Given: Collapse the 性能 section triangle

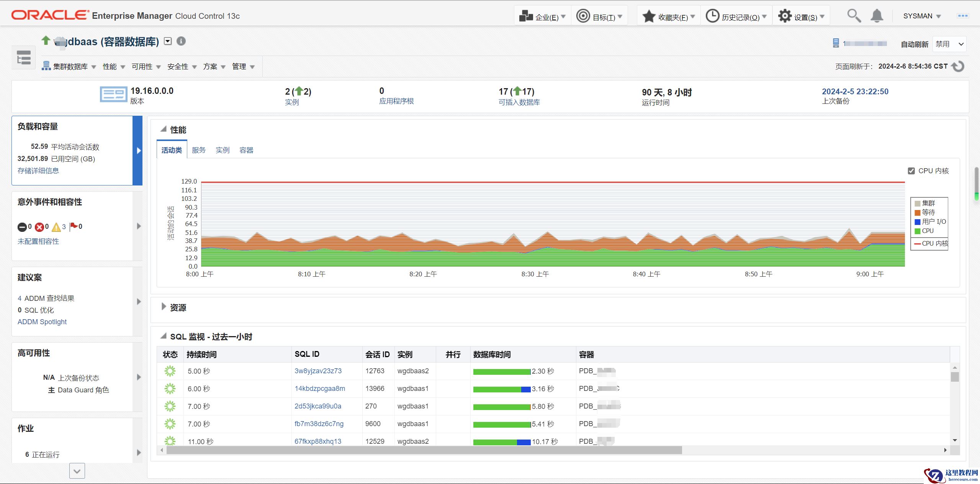Looking at the screenshot, I should [164, 129].
